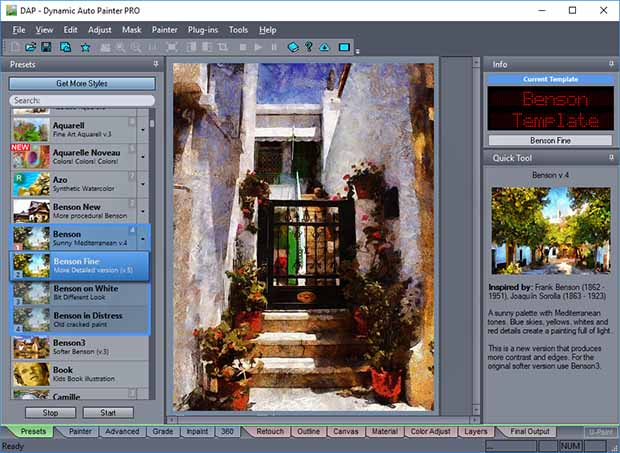Click the blue cube toolbar icon
The width and height of the screenshot is (620, 453).
click(x=293, y=47)
